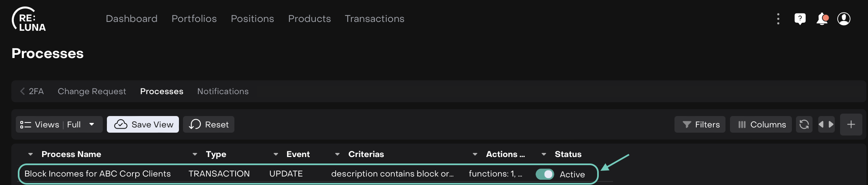Go to the Portfolios menu
Screen dimensions: 868x185
tap(194, 19)
